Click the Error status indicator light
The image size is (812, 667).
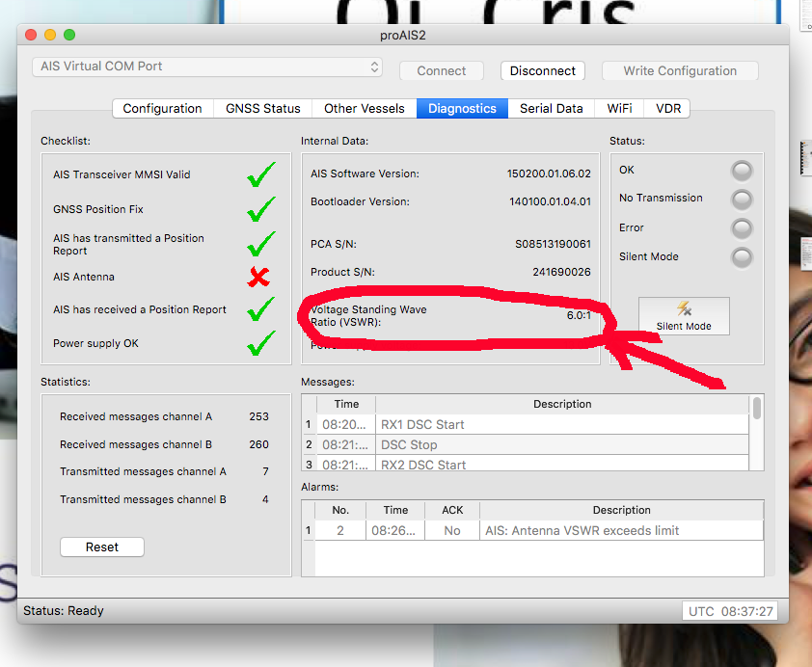pyautogui.click(x=742, y=228)
